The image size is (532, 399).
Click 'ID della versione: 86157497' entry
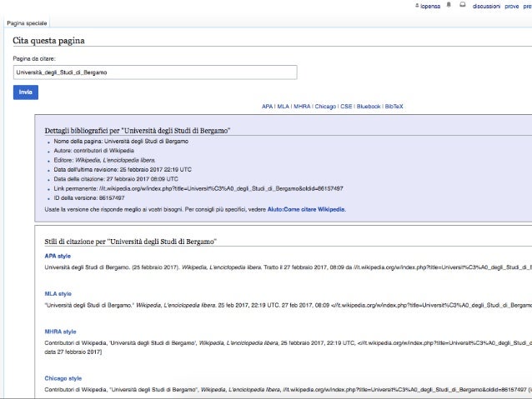tap(89, 198)
